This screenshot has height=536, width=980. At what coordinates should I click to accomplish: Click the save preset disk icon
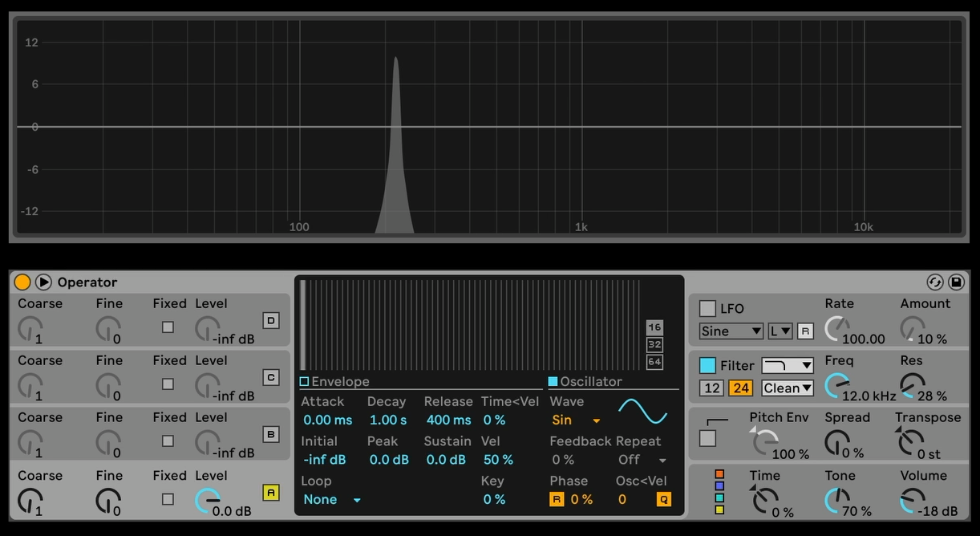tap(956, 282)
